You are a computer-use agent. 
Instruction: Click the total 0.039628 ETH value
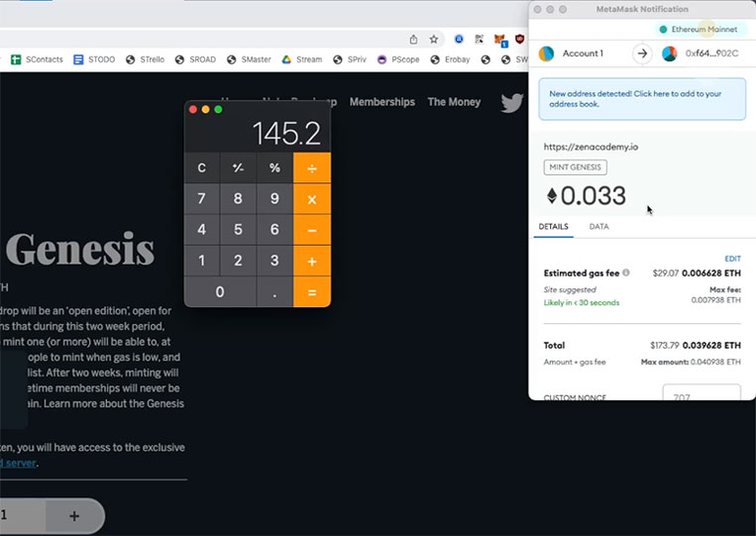711,345
